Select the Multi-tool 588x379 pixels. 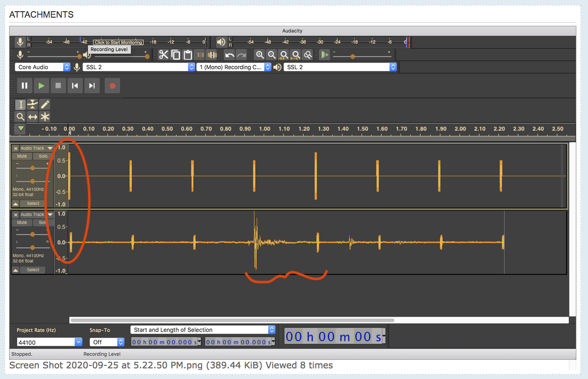[x=44, y=116]
